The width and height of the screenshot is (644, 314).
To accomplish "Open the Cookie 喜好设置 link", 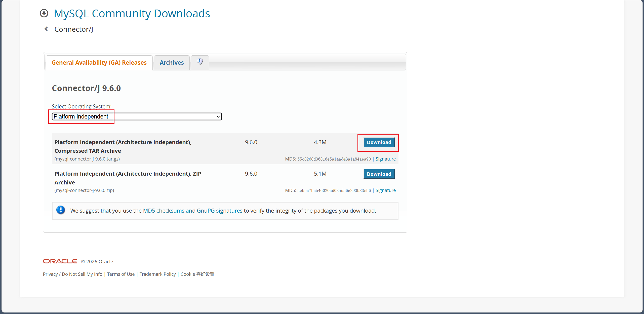I will click(197, 274).
